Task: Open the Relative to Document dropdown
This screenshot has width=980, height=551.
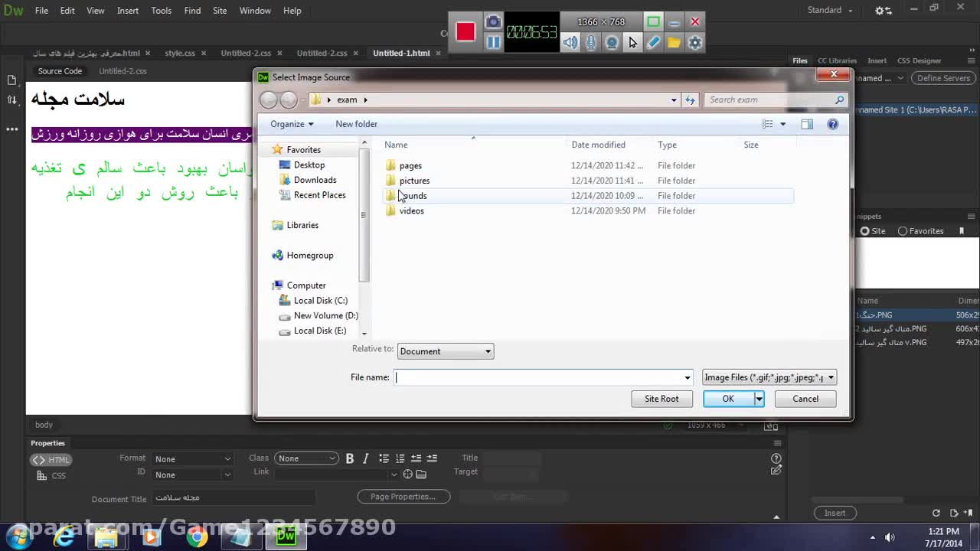Action: (x=445, y=351)
